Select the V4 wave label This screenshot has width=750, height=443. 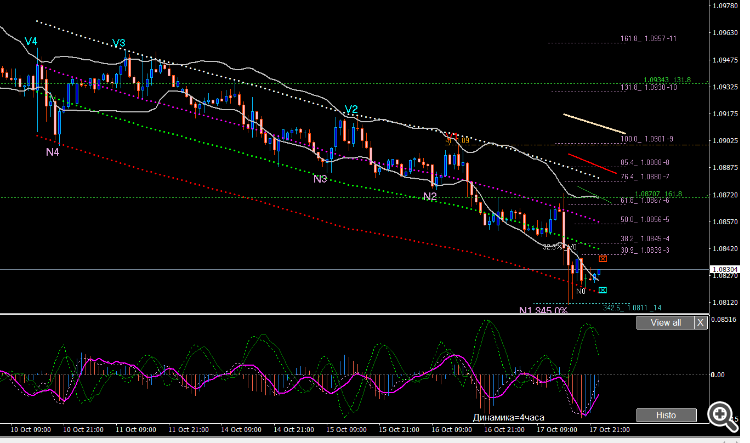[x=31, y=42]
